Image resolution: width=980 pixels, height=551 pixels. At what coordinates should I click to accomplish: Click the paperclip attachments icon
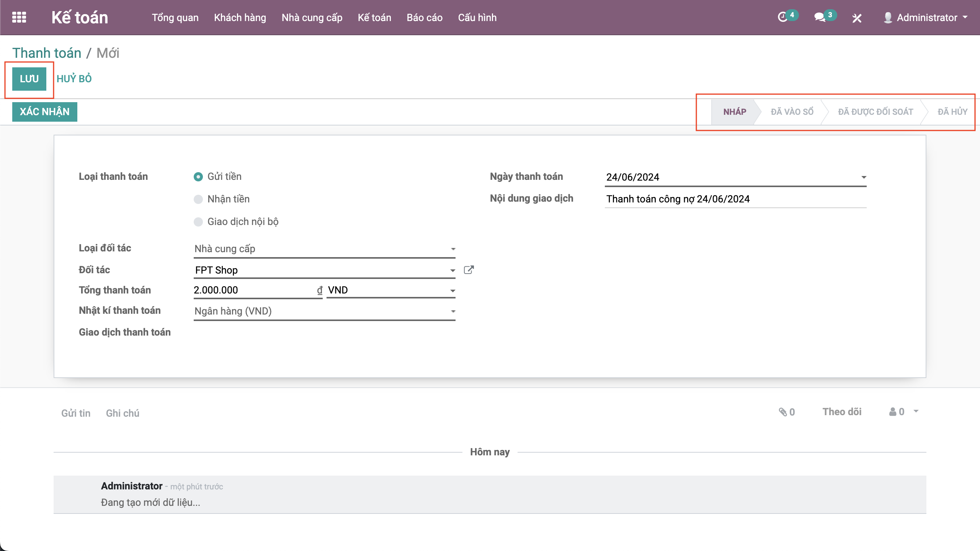click(783, 412)
